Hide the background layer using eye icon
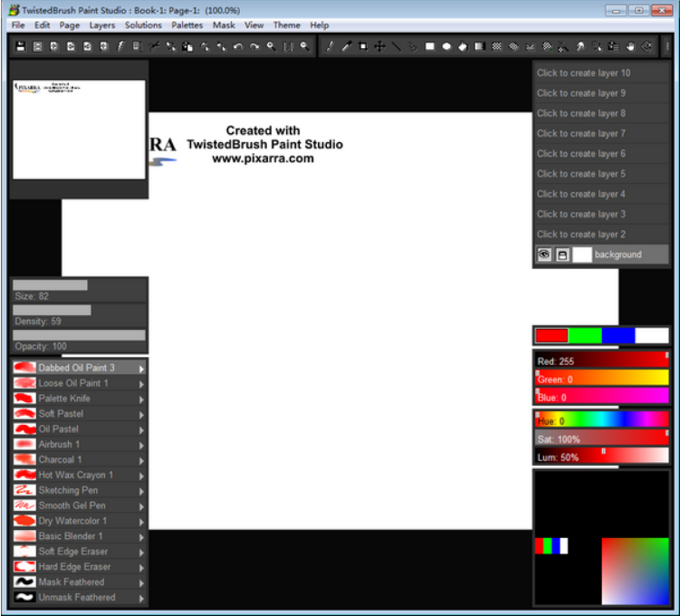The width and height of the screenshot is (680, 616). click(544, 255)
